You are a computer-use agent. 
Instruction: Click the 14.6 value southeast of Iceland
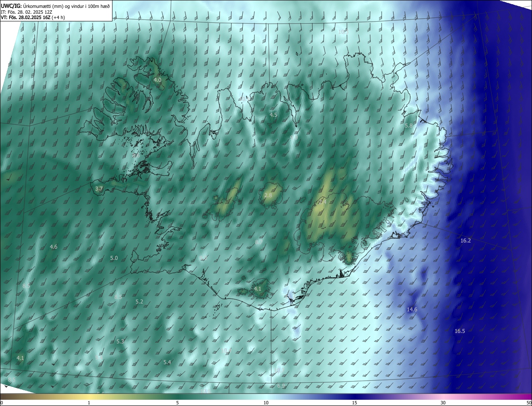coord(412,309)
